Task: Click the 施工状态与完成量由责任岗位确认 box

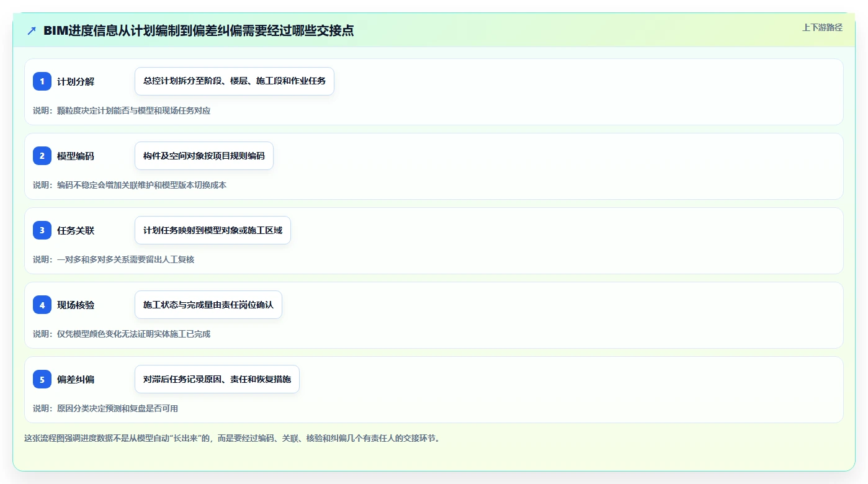Action: pos(208,305)
